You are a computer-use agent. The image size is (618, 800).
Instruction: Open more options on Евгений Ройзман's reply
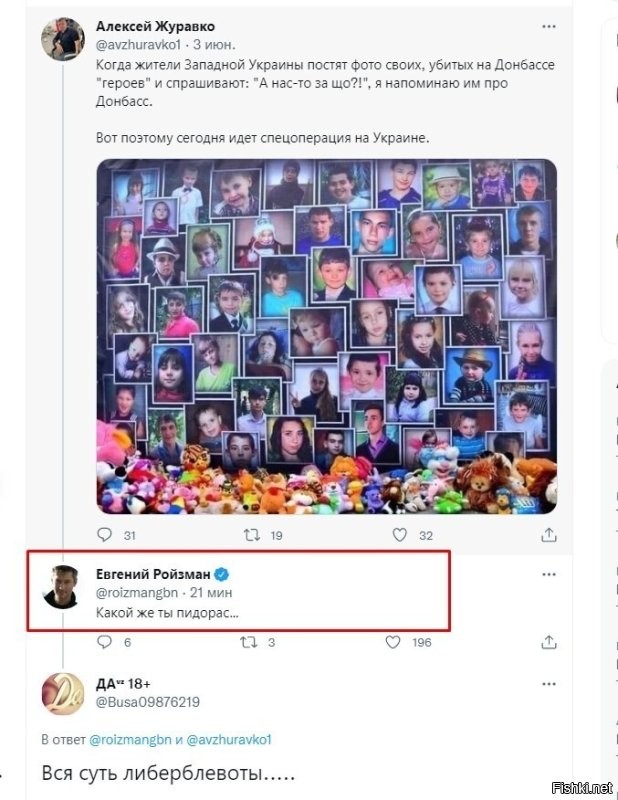pyautogui.click(x=549, y=574)
